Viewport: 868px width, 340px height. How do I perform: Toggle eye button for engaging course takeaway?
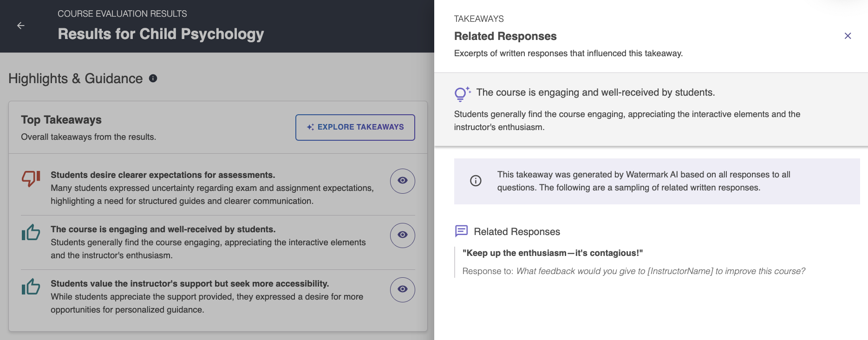(x=402, y=235)
